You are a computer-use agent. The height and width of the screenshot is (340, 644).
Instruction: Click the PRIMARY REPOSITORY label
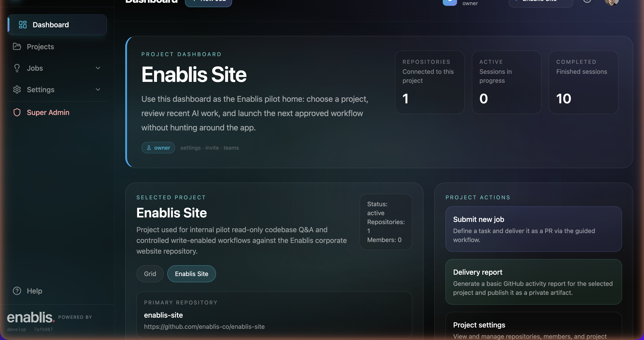(x=181, y=302)
